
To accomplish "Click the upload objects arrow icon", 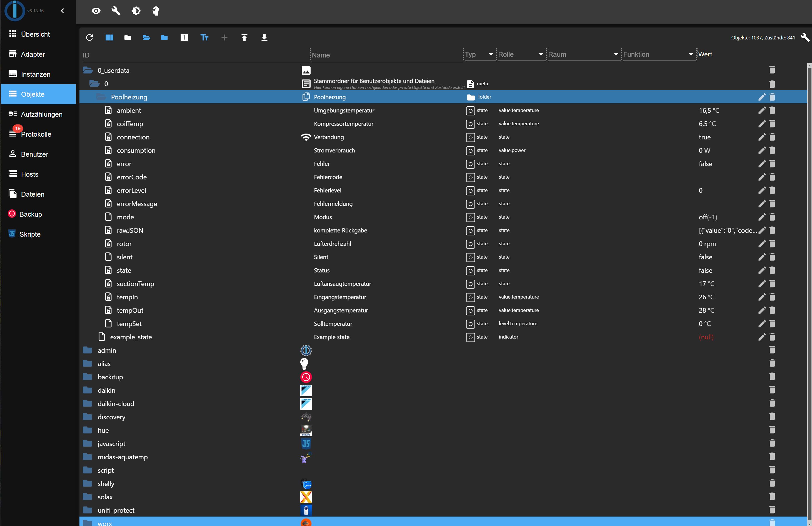I will tap(244, 37).
